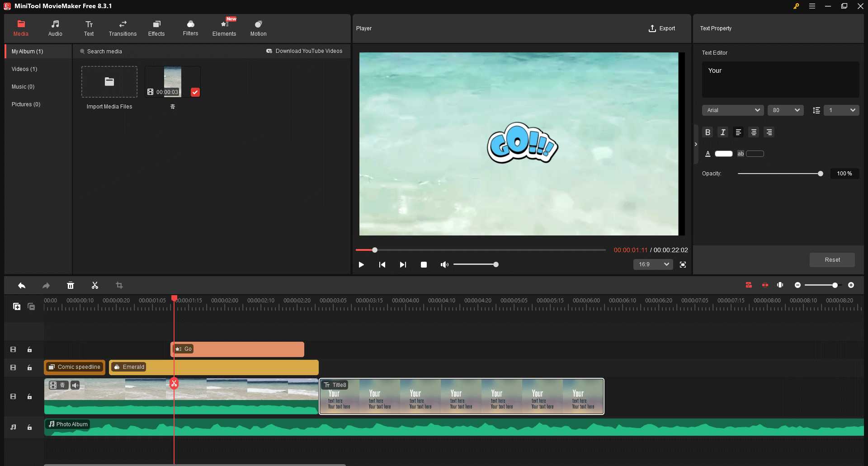Split the clip with the scissors tool
Viewport: 868px width, 466px height.
point(94,285)
